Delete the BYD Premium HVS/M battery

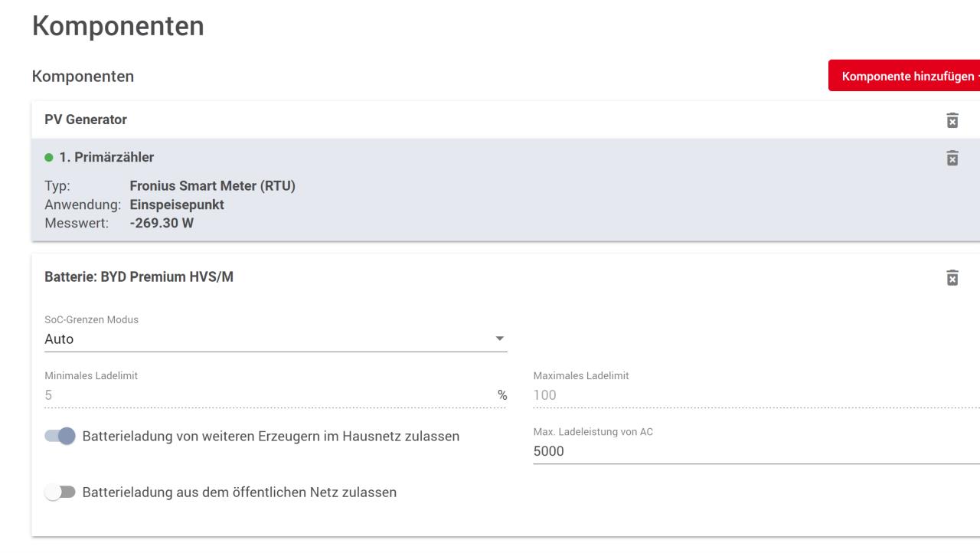pyautogui.click(x=952, y=277)
